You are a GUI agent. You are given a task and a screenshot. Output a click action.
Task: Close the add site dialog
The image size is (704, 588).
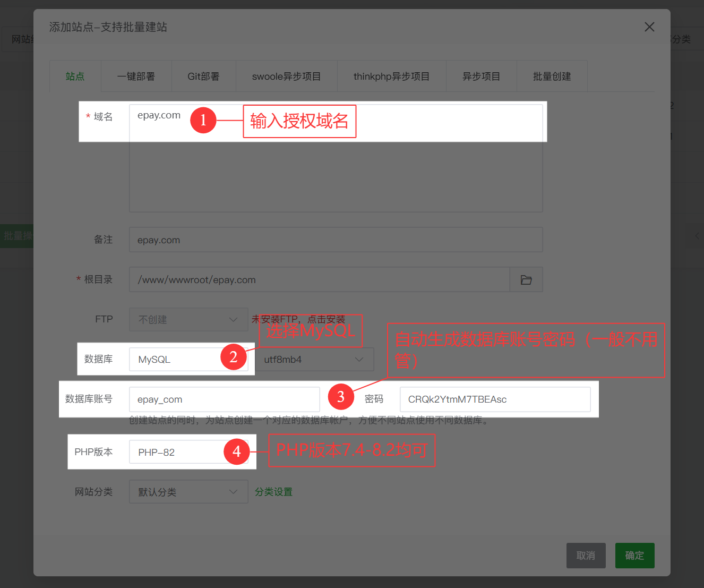tap(649, 27)
